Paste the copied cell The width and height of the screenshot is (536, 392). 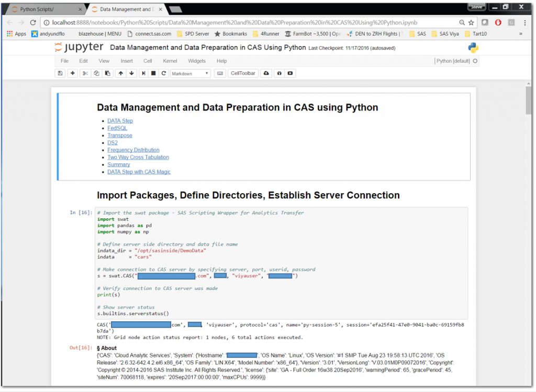(x=107, y=73)
